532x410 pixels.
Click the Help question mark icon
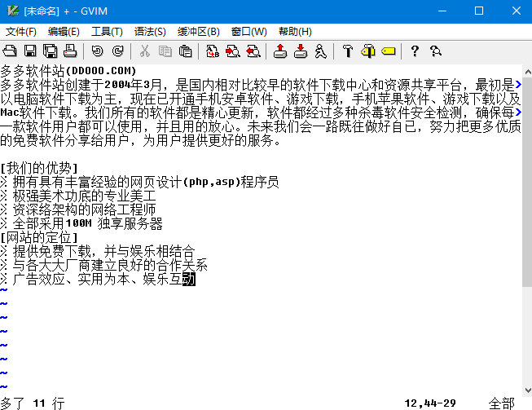[x=415, y=51]
